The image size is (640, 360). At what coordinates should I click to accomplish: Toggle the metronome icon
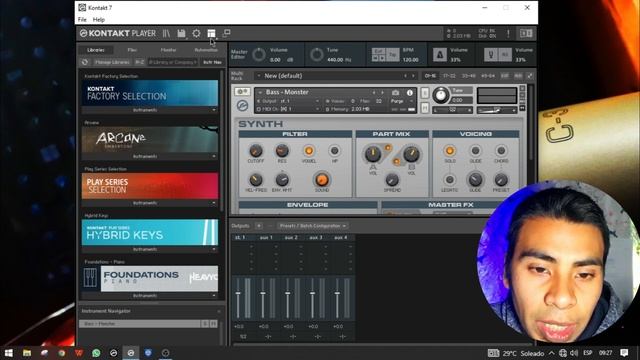click(440, 55)
